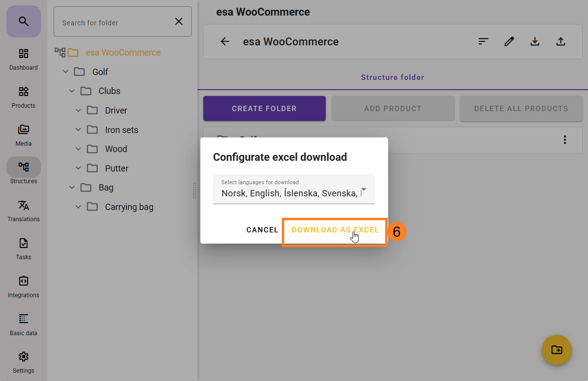Go to Products in sidebar
This screenshot has width=588, height=381.
pos(23,97)
